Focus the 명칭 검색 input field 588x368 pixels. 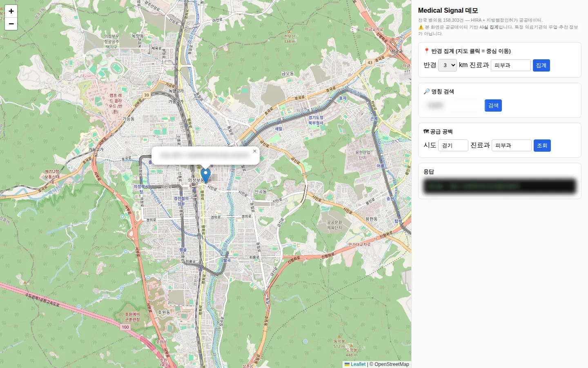click(453, 105)
